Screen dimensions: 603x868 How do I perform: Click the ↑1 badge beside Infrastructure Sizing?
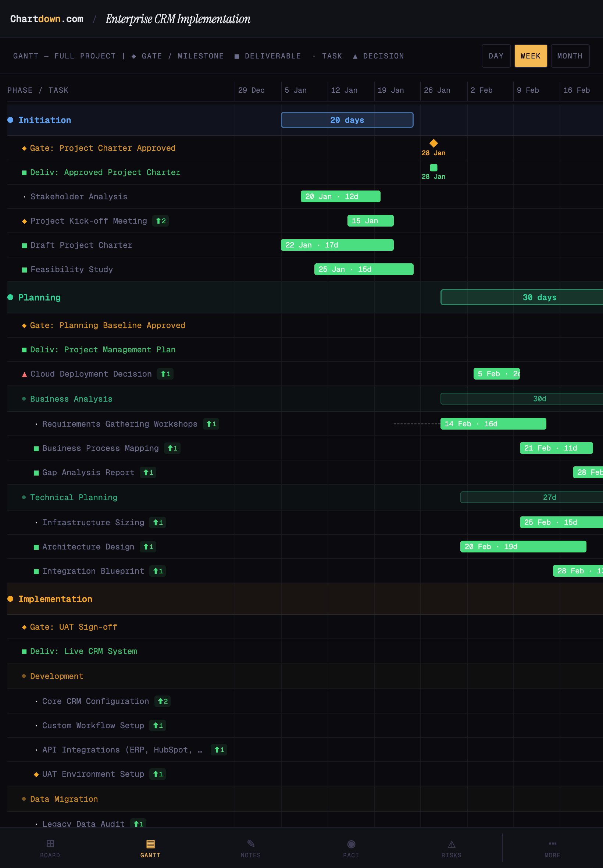click(x=157, y=522)
